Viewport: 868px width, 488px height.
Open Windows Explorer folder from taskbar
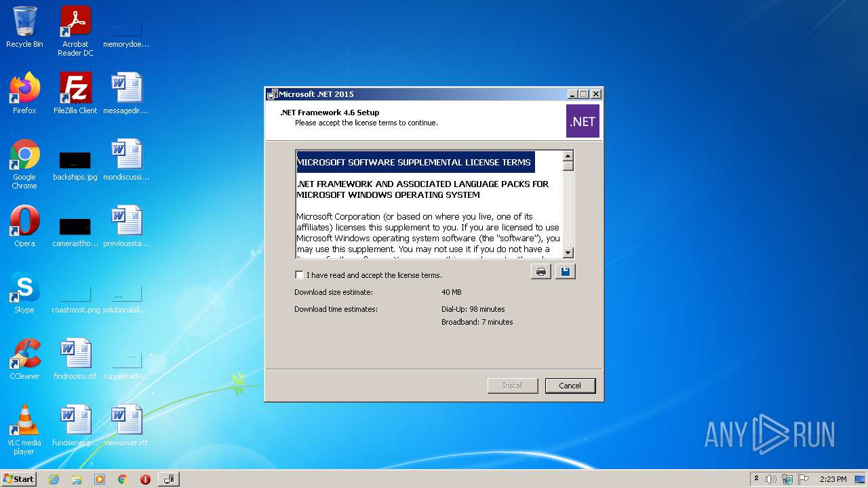(77, 479)
